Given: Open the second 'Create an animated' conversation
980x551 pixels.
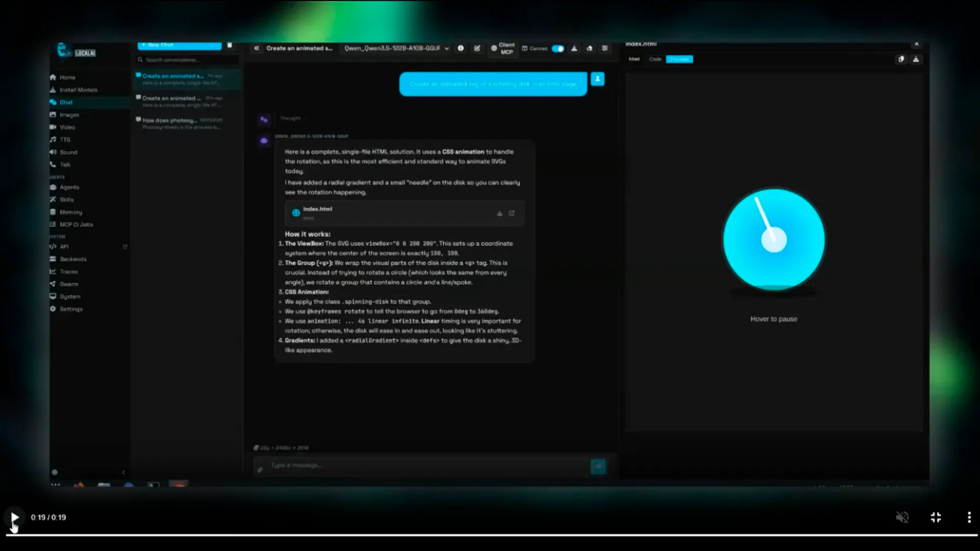Looking at the screenshot, I should coord(187,101).
